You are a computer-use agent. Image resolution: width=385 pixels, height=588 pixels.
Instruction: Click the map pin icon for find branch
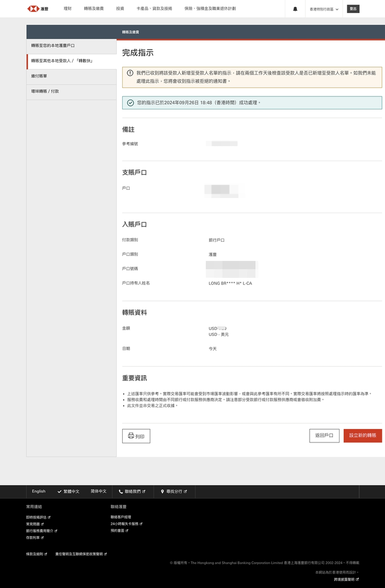[162, 492]
